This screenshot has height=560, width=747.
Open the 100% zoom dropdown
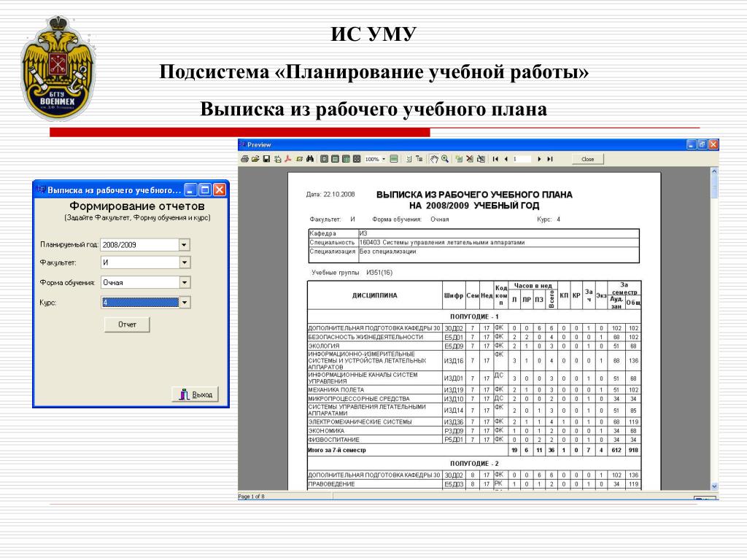pyautogui.click(x=384, y=159)
